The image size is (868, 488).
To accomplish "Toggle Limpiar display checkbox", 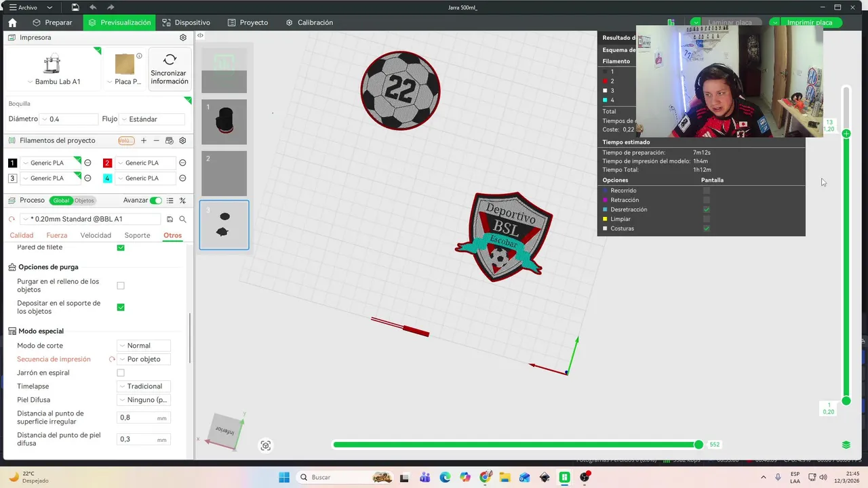I will (x=707, y=219).
